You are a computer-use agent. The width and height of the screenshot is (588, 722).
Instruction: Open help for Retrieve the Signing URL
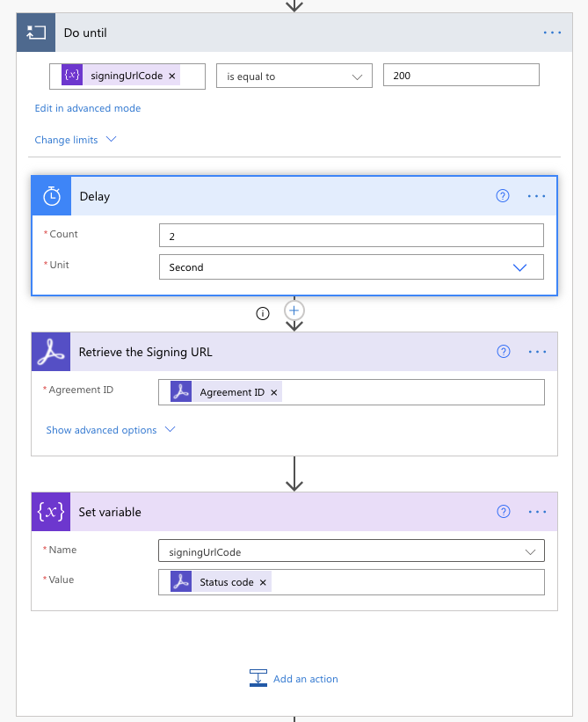504,352
